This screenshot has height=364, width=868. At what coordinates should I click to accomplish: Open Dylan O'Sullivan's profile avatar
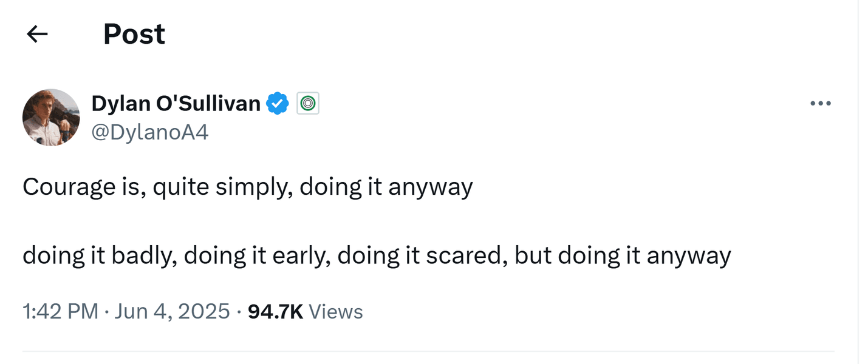51,117
